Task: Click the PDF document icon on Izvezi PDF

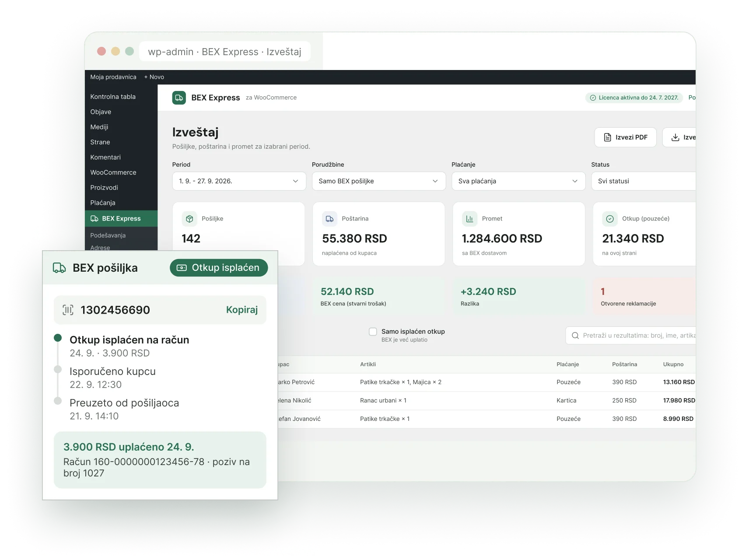Action: [607, 137]
